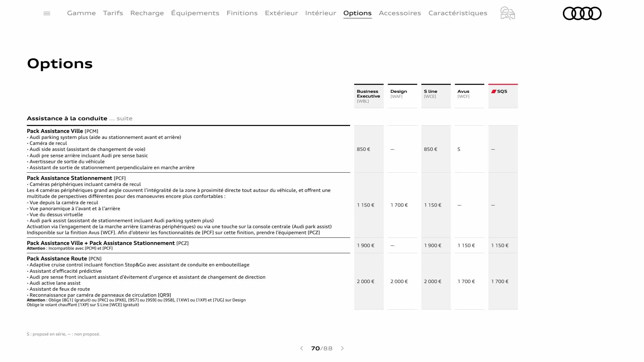Click the S line [WCE] column header
This screenshot has height=362, width=644.
tap(436, 96)
